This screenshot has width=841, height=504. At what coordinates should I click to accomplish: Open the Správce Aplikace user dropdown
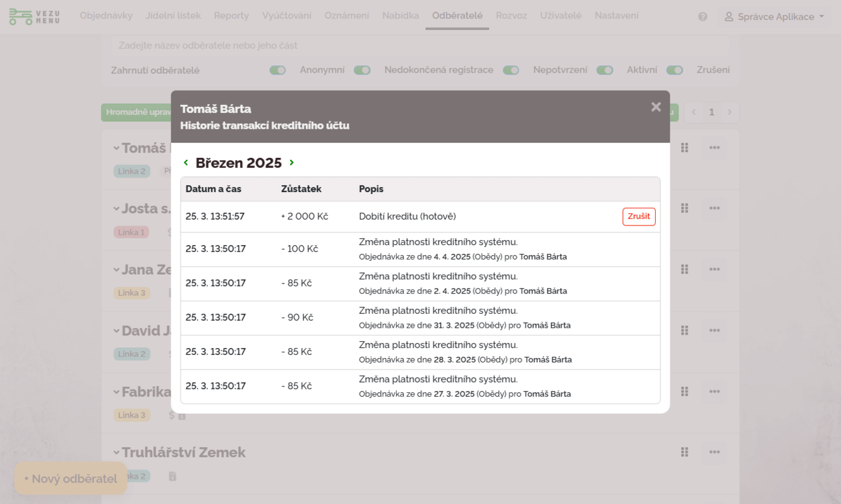click(774, 17)
